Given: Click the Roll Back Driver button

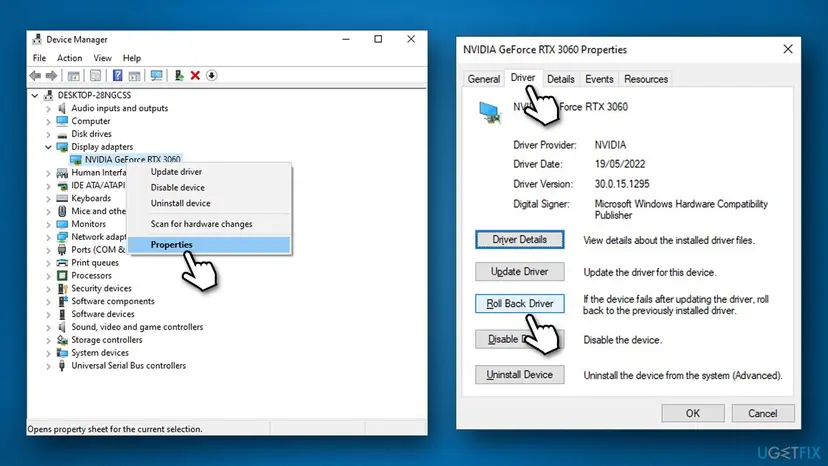Looking at the screenshot, I should [520, 304].
